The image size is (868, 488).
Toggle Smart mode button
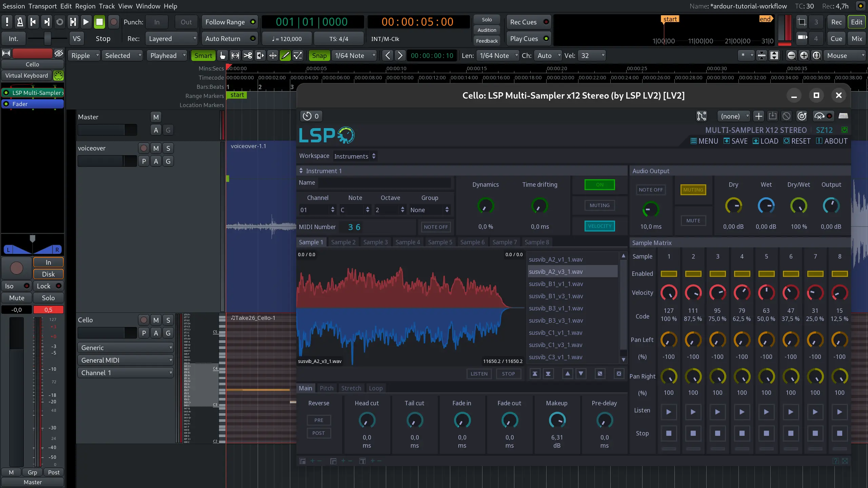203,56
